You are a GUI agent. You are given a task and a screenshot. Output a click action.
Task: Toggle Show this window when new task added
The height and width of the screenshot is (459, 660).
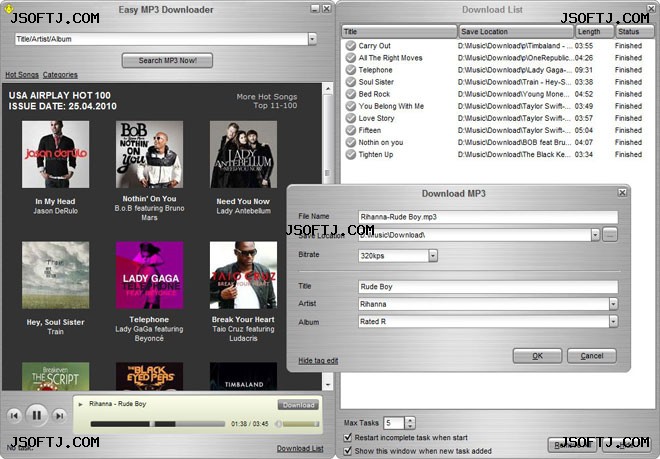[348, 451]
